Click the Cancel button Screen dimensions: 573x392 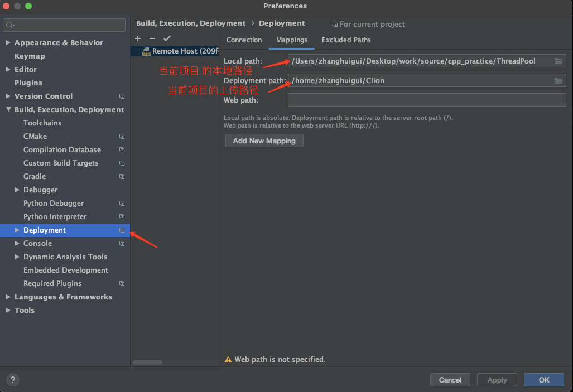coord(450,380)
